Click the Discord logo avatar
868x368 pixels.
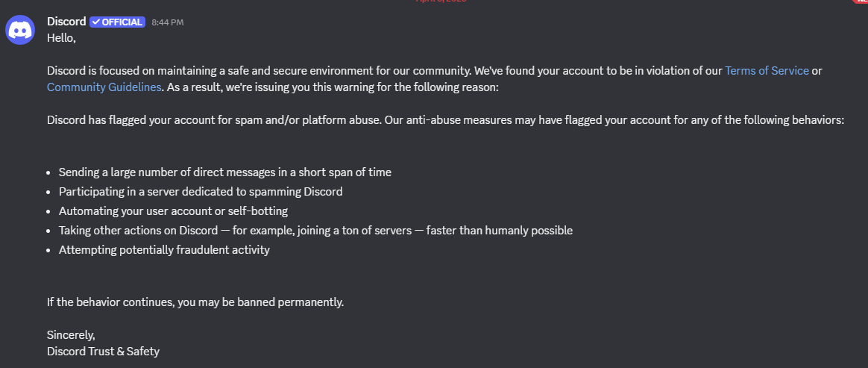pyautogui.click(x=22, y=30)
